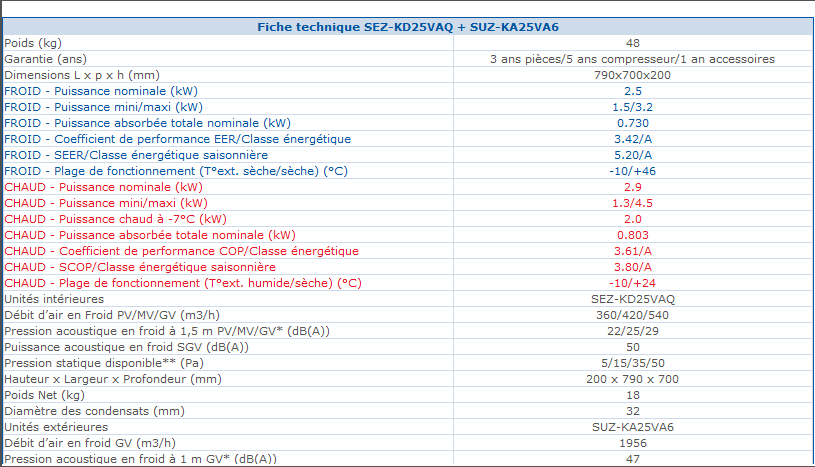Click the indoor unit value SEZ-KD25VAQ
Screen dimensions: 815x467
pos(633,300)
